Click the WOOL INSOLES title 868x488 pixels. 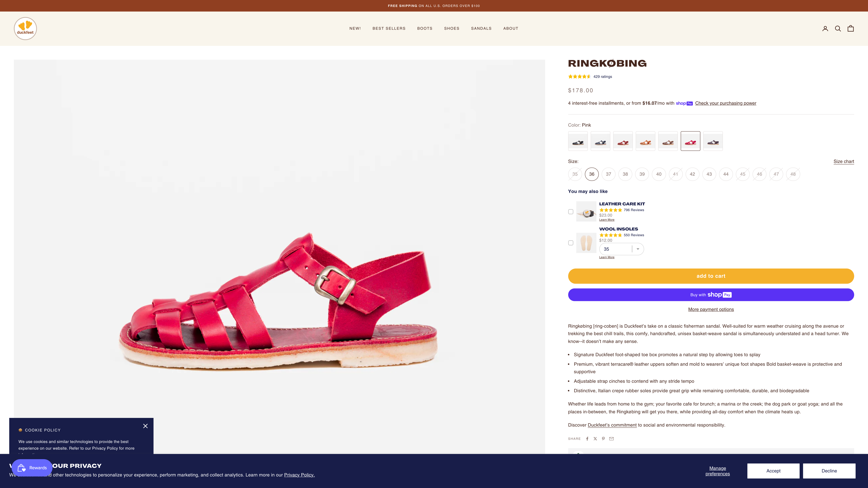619,229
